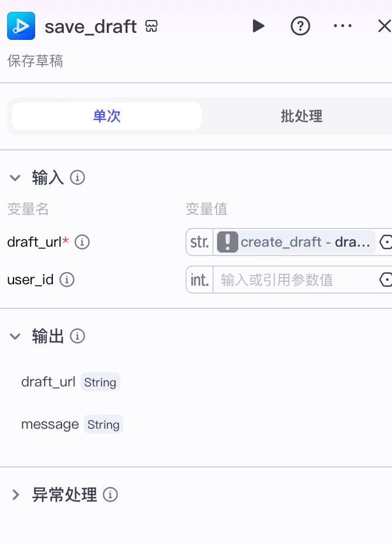Show info tooltip for draft_url variable
The image size is (392, 545).
82,242
